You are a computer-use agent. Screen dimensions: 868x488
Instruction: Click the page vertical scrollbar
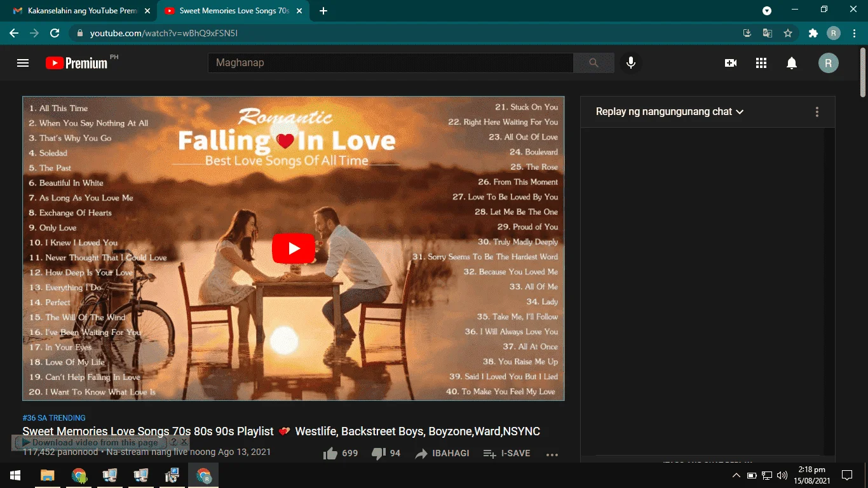[x=863, y=72]
